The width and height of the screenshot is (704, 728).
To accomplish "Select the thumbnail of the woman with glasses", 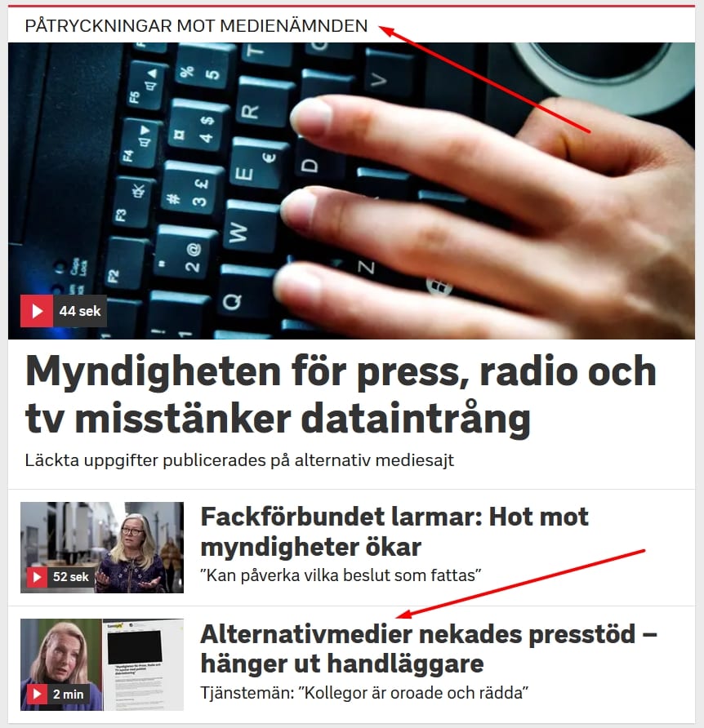I will pyautogui.click(x=102, y=548).
